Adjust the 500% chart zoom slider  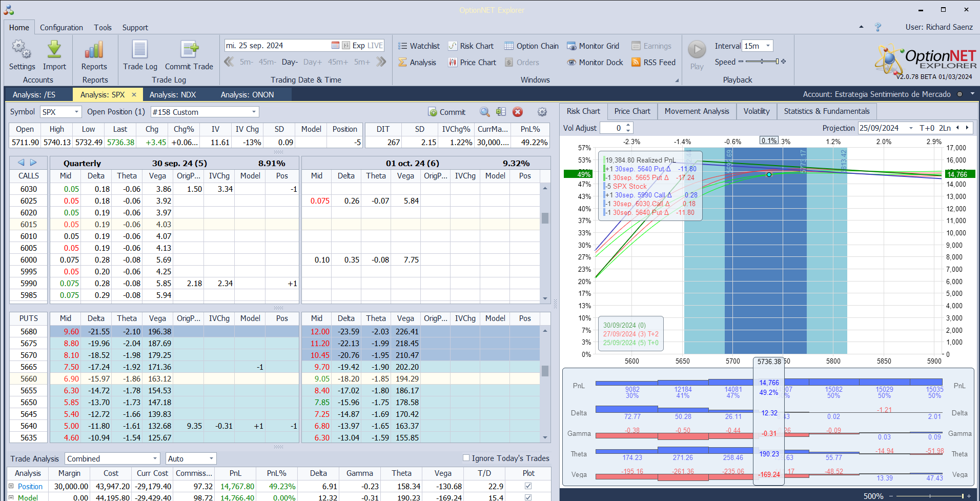click(x=930, y=496)
